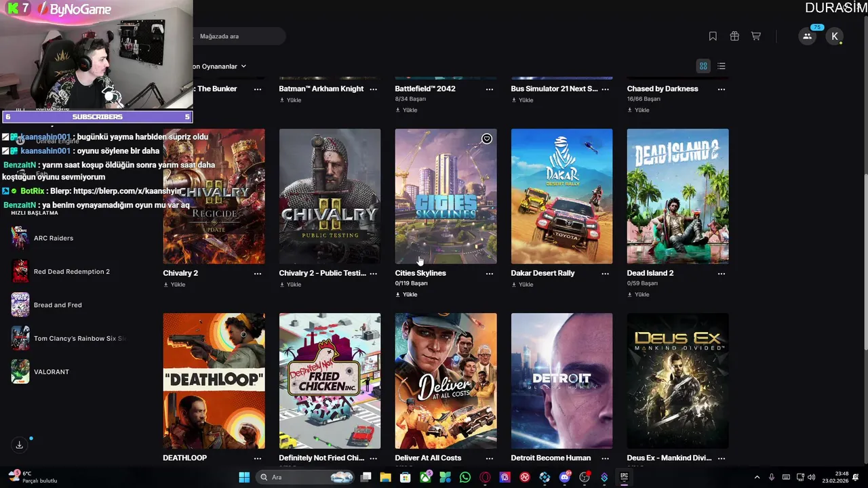Install Dead Island 2 via Yükle
Image resolution: width=868 pixels, height=488 pixels.
[x=638, y=295]
